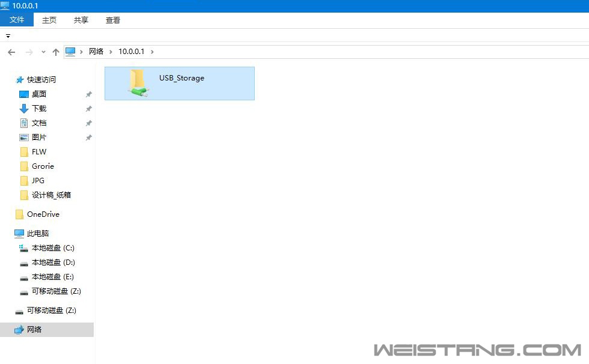Open the 文件 menu tab
Viewport: 589px width, 364px height.
click(x=17, y=20)
